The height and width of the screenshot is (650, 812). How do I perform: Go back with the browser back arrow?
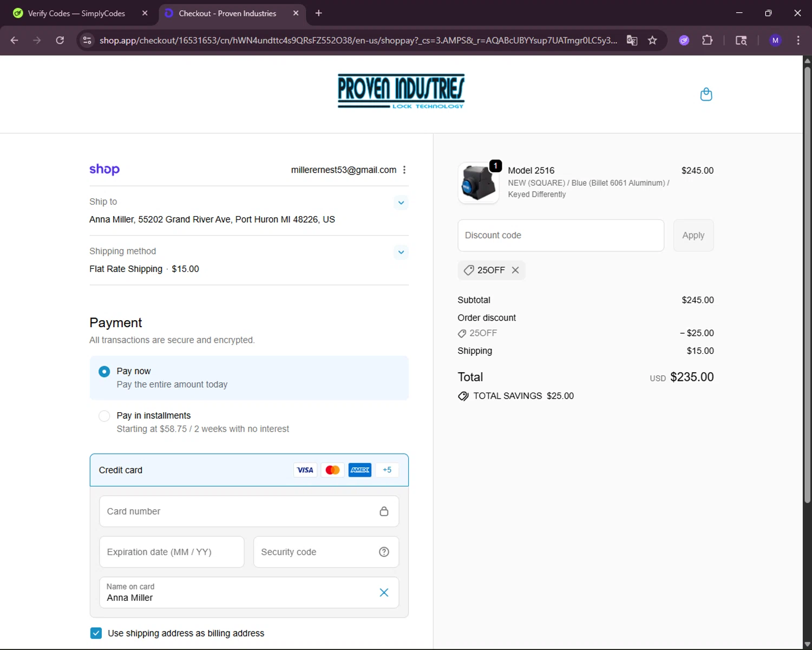pos(15,40)
